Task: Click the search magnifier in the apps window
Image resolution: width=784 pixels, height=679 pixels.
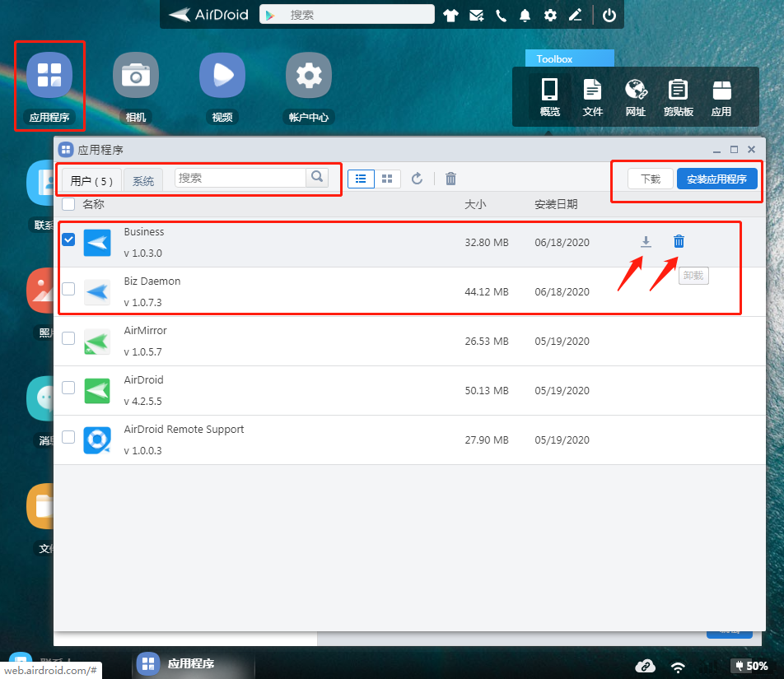Action: point(317,177)
